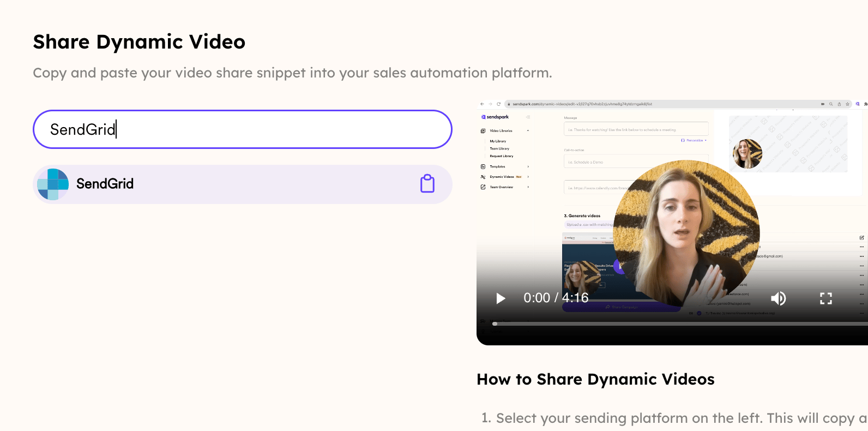The width and height of the screenshot is (868, 431).
Task: Copy the SendGrid snippet via clipboard icon
Action: [427, 184]
